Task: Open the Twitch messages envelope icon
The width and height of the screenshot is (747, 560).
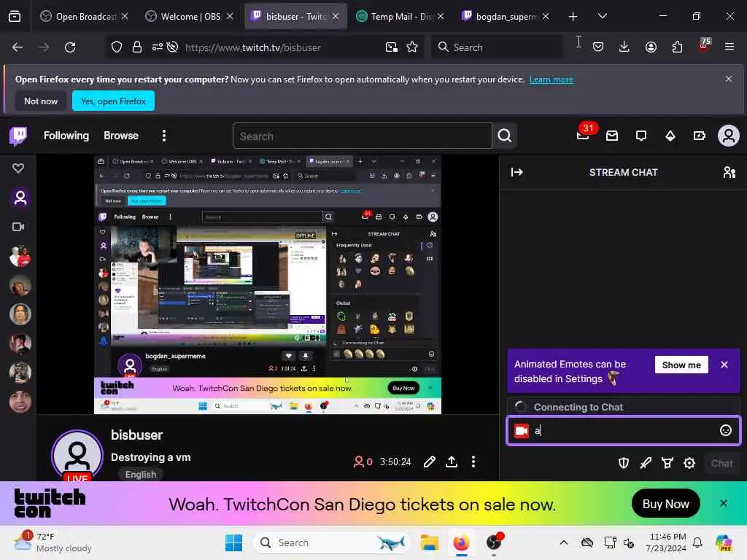Action: (x=612, y=136)
